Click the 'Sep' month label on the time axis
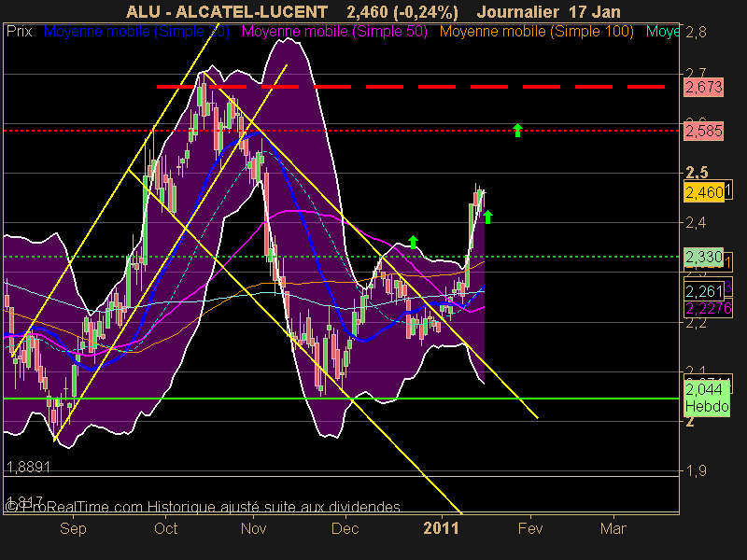This screenshot has width=747, height=560. (73, 528)
